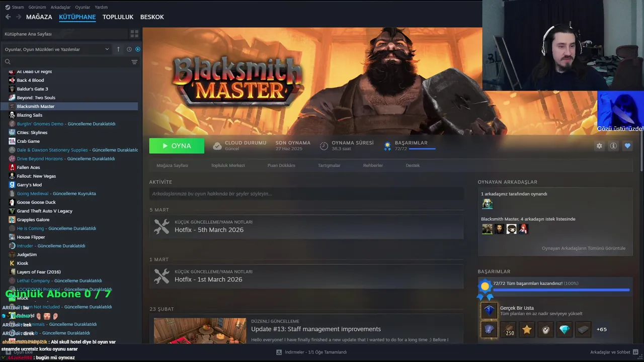
Task: Select the gold star achievement badge
Action: click(x=527, y=330)
